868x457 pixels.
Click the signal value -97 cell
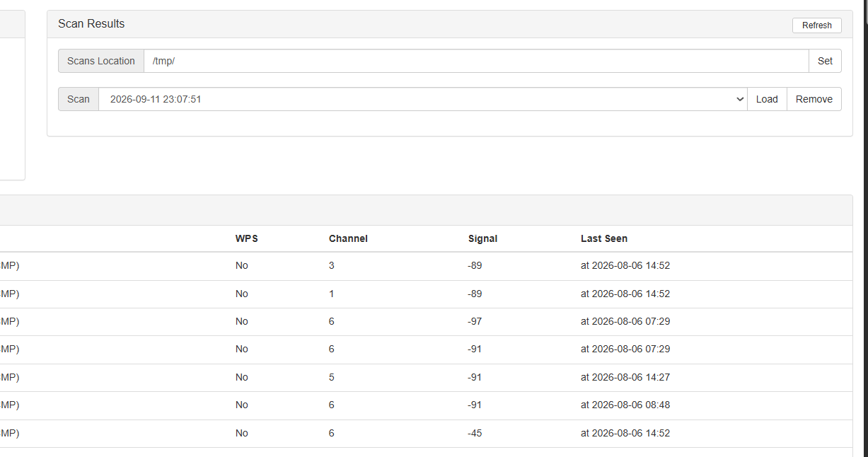(475, 321)
